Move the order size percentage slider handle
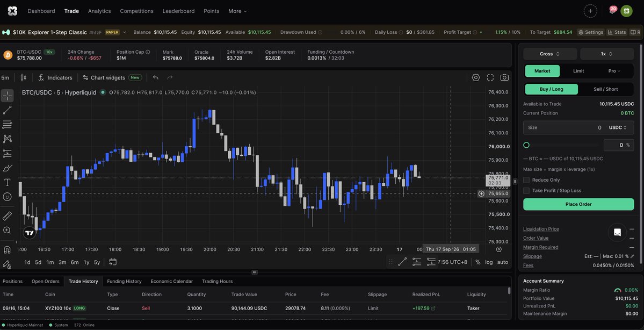This screenshot has height=330, width=644. [x=526, y=145]
